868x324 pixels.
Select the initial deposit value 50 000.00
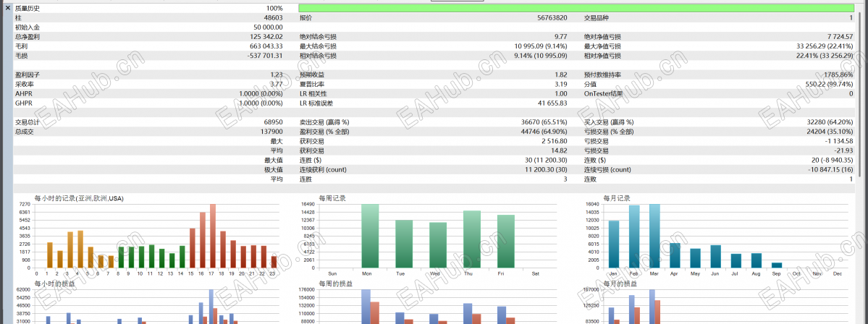[x=269, y=27]
